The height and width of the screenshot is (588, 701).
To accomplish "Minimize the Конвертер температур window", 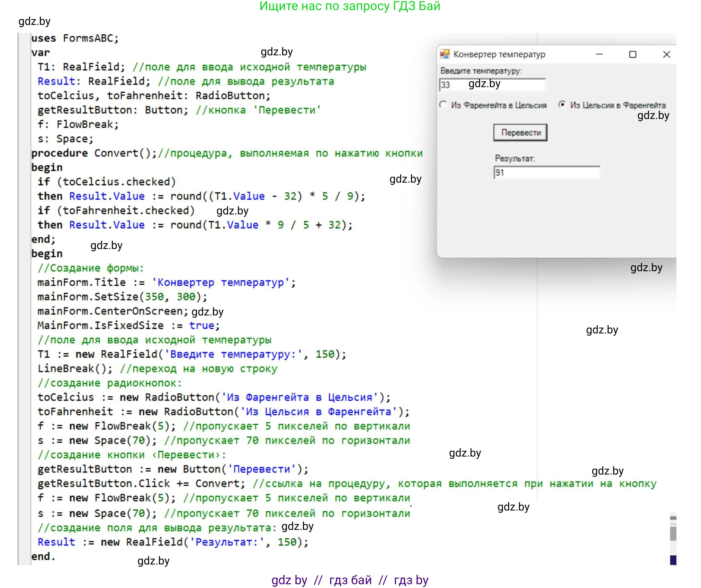I will point(599,54).
